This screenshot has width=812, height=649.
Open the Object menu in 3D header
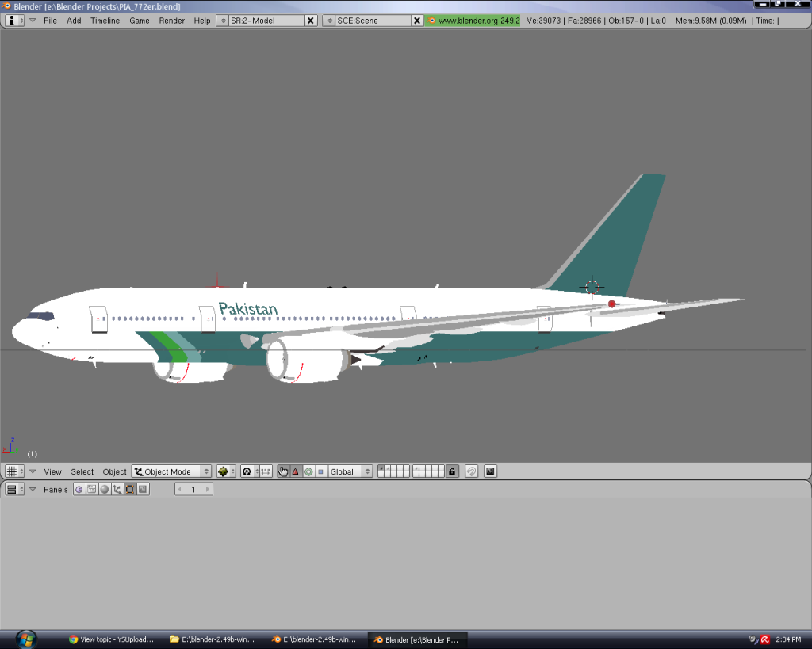(x=114, y=471)
